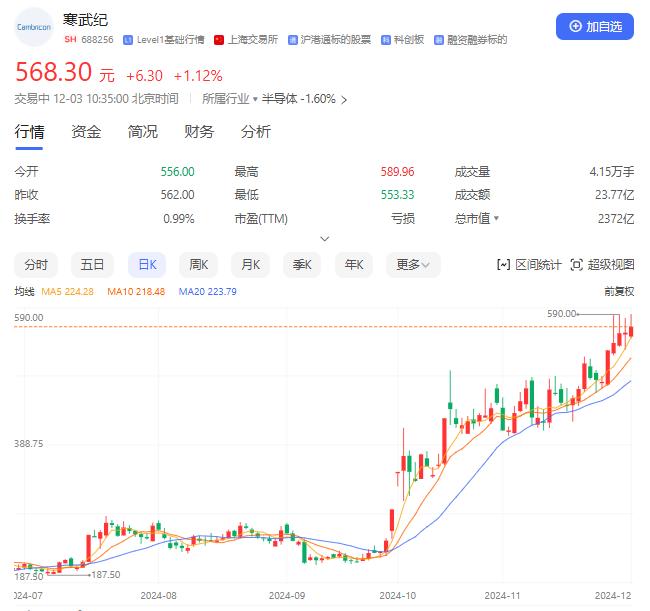This screenshot has height=611, width=650.
Task: Click the 成交额 value 23.77亿
Action: point(615,195)
